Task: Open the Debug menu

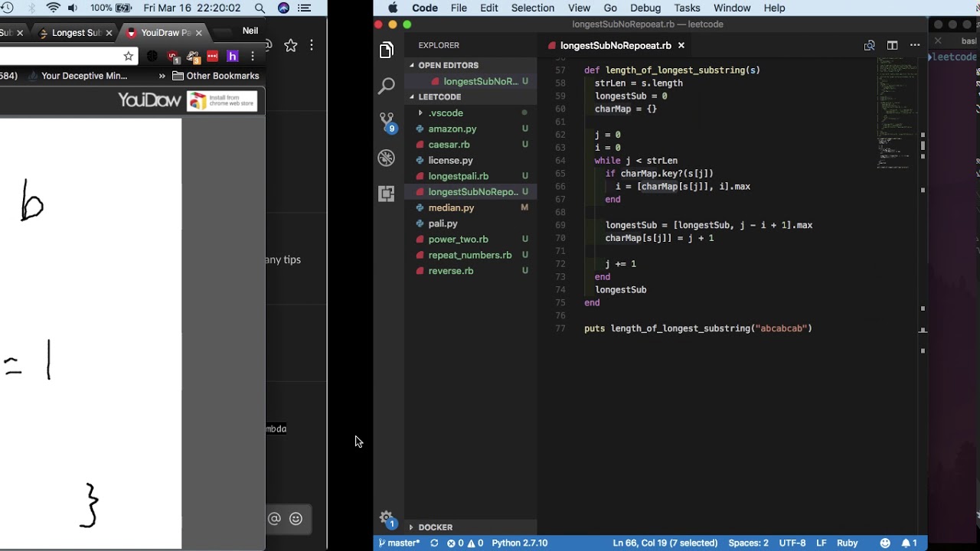Action: [645, 8]
